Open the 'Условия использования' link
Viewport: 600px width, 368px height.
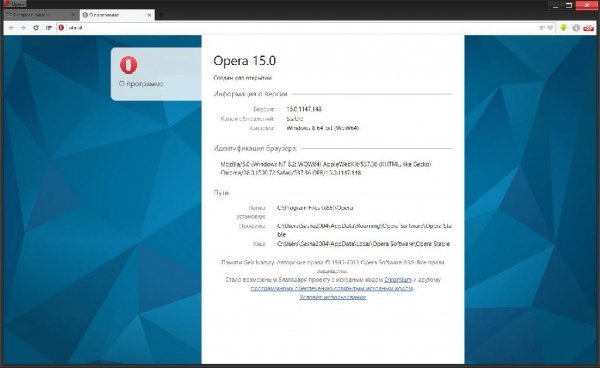[333, 297]
